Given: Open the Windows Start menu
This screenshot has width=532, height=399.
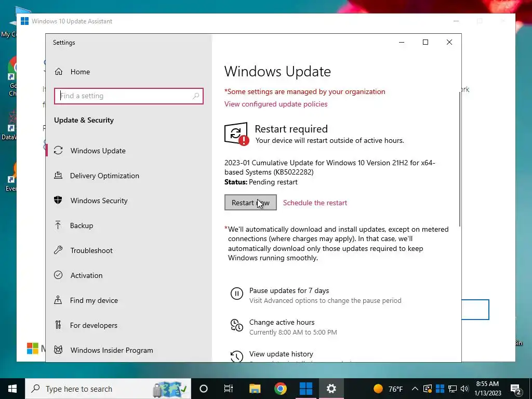Looking at the screenshot, I should (12, 389).
